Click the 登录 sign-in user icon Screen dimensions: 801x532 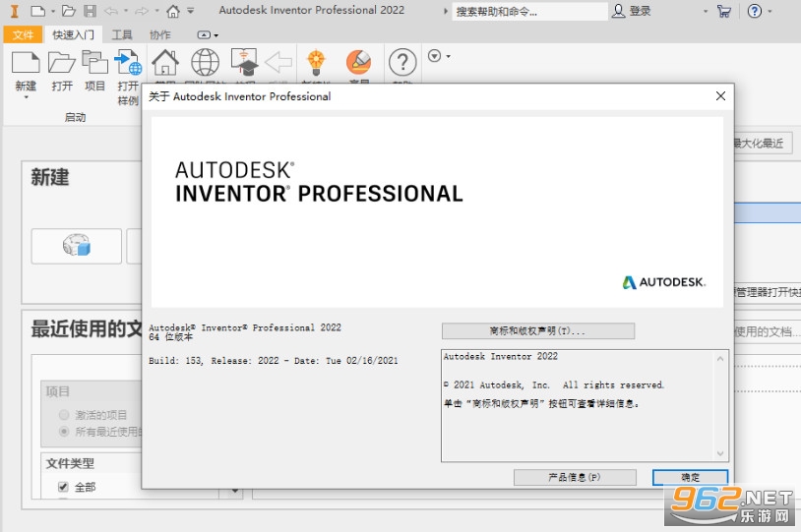coord(618,11)
